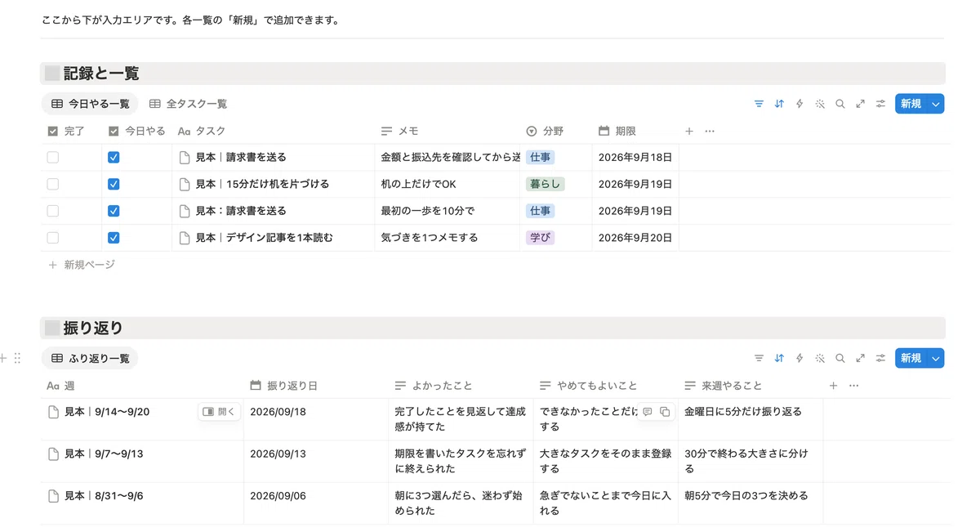
Task: Click plus icon left of ふり返り一覧 drag handle
Action: (x=3, y=358)
